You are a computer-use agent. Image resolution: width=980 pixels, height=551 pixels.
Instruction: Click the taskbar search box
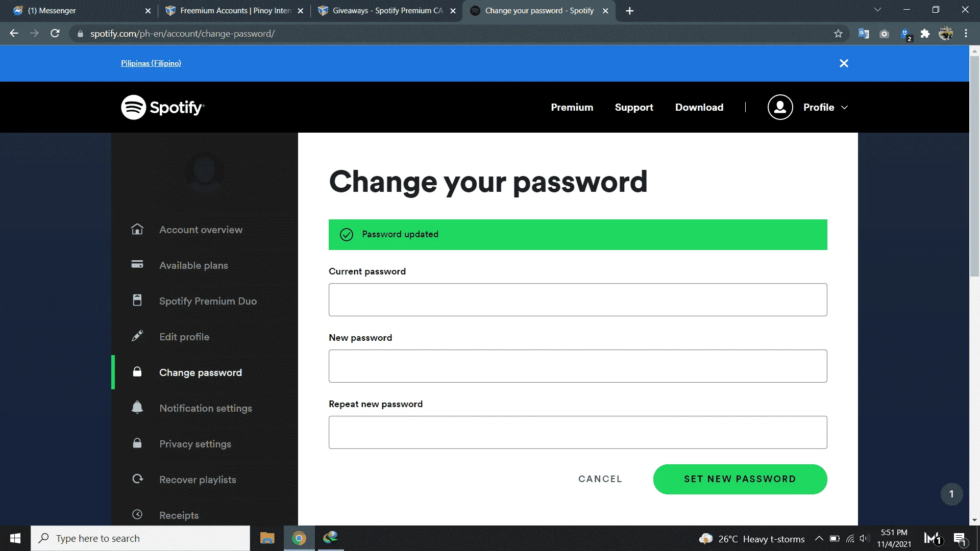tap(140, 538)
